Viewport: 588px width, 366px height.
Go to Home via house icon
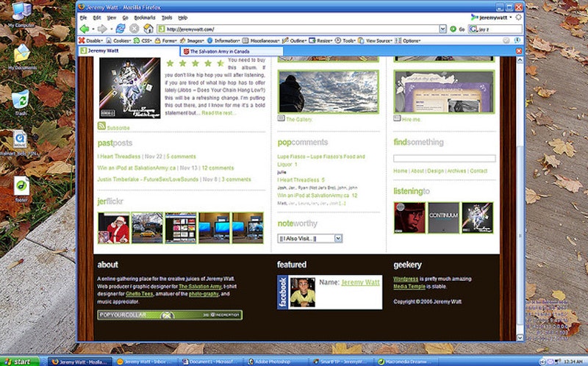pos(148,29)
